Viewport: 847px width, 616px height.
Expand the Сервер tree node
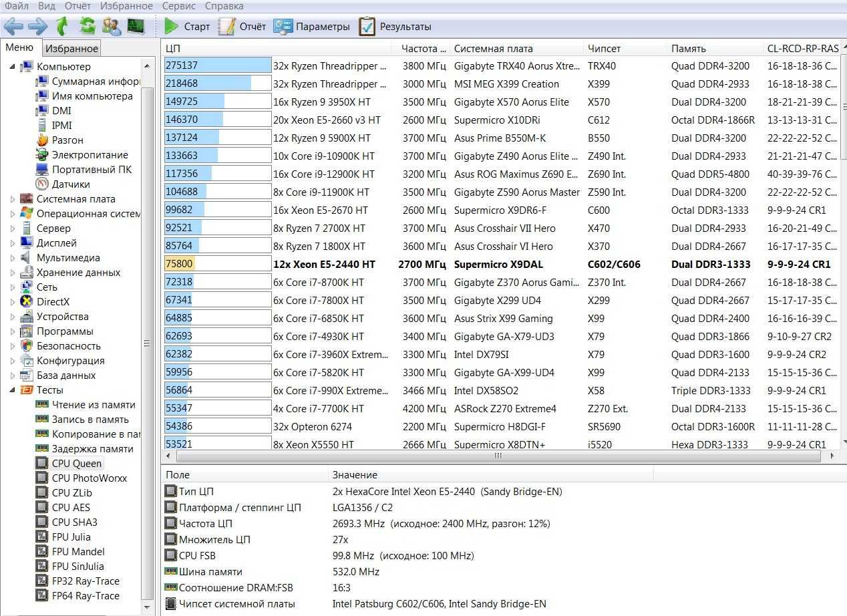13,228
